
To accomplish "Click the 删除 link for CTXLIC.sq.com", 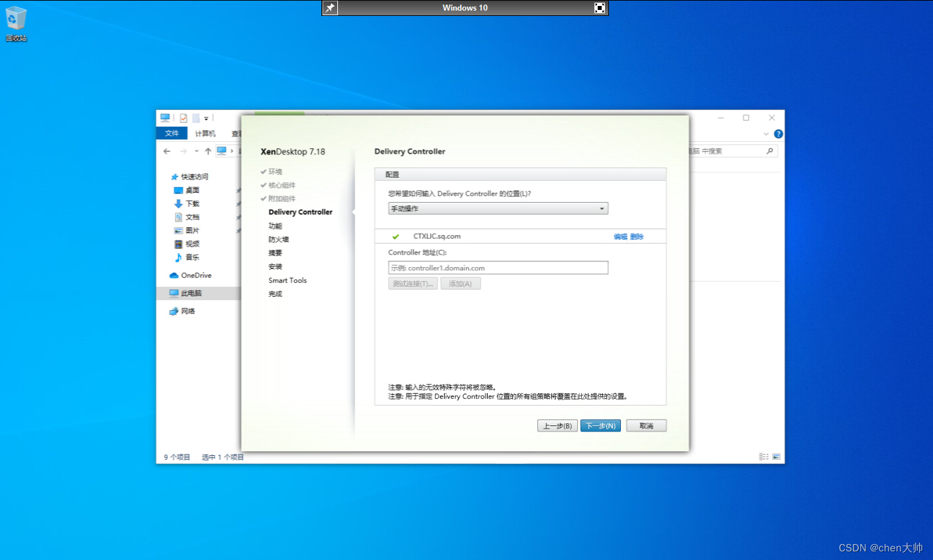I will (637, 237).
